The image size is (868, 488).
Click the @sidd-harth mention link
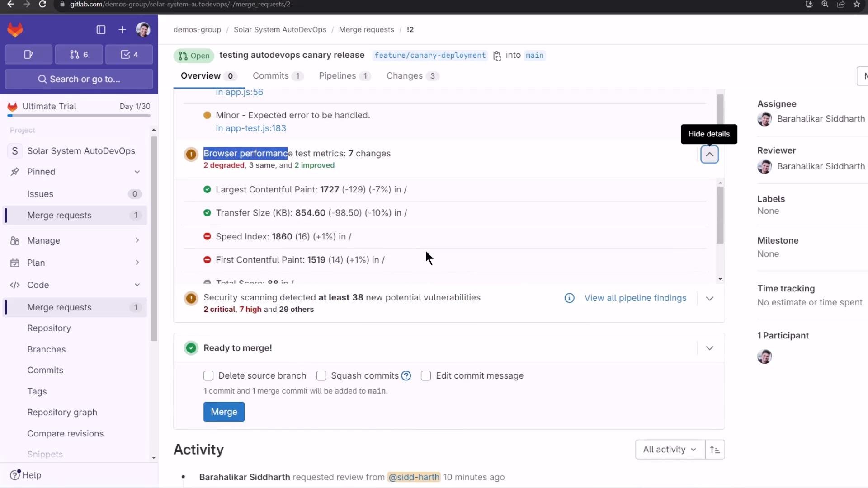(414, 477)
